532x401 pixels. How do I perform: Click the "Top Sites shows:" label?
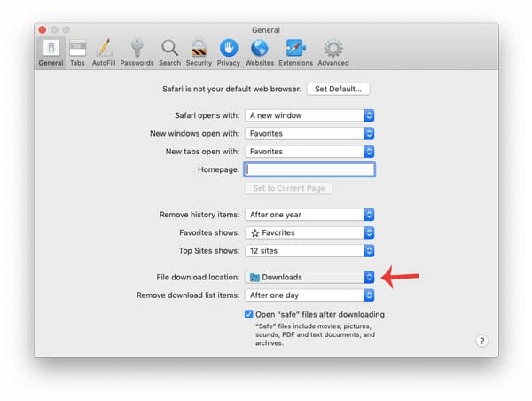point(209,250)
